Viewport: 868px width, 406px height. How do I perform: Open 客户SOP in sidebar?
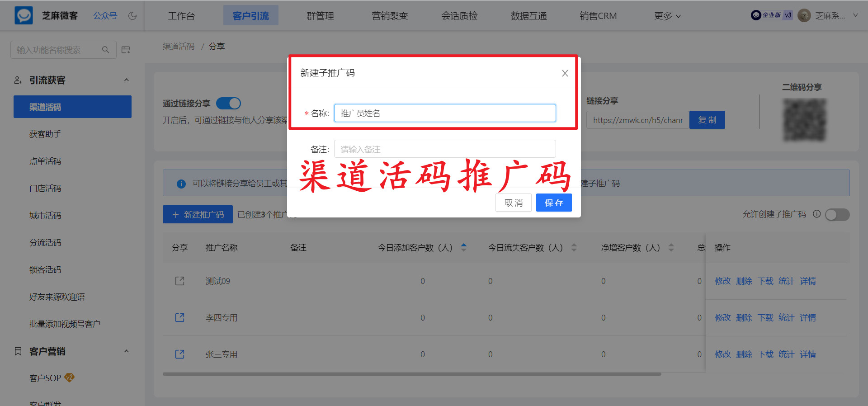click(x=45, y=378)
